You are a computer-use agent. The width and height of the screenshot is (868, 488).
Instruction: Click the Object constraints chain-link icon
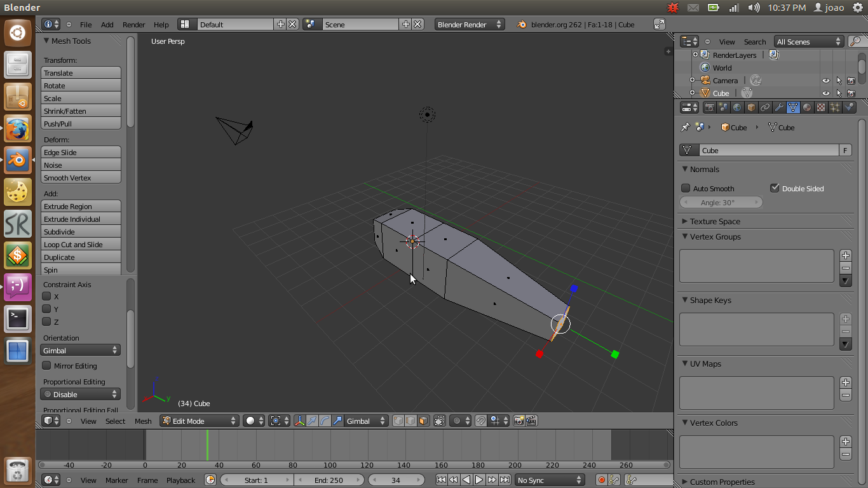[x=764, y=107]
